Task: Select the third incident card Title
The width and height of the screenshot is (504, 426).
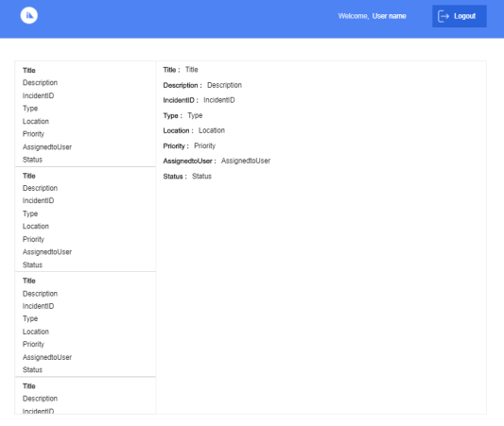Action: pos(29,281)
